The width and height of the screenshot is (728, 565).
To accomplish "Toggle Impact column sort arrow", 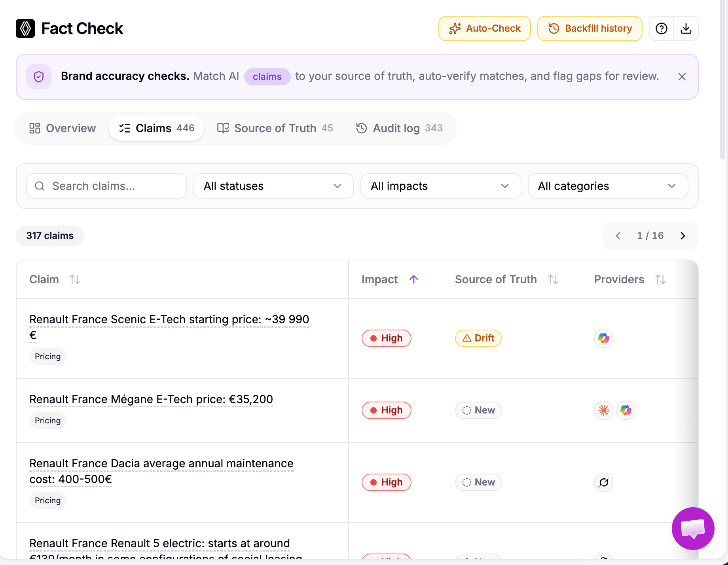I will click(x=414, y=279).
